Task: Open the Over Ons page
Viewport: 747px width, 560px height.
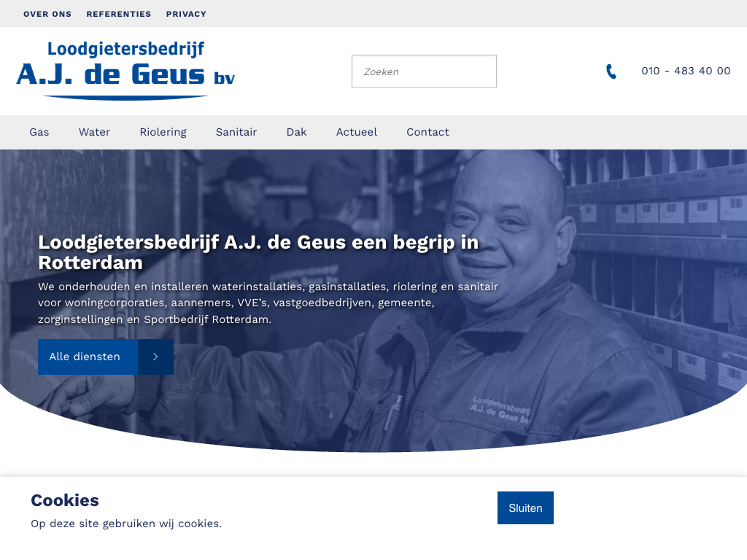Action: click(47, 14)
